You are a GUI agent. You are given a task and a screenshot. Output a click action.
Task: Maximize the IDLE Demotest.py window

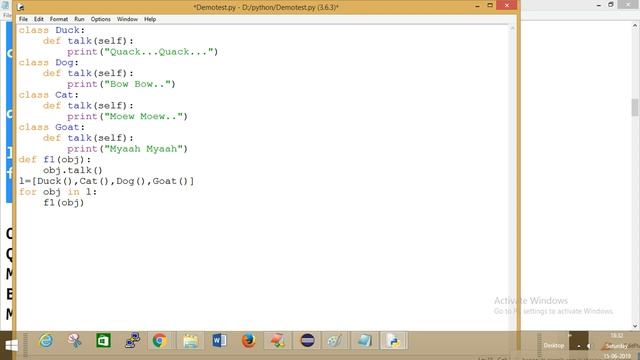coord(490,5)
